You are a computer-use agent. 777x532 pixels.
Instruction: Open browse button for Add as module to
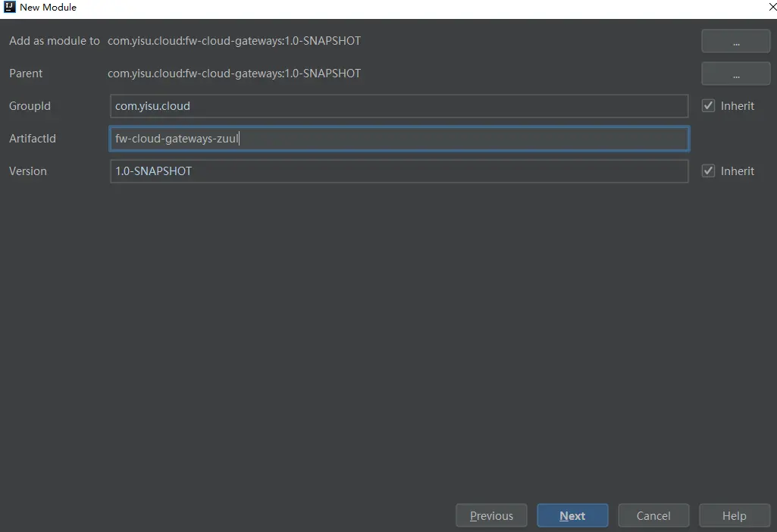[x=735, y=42]
